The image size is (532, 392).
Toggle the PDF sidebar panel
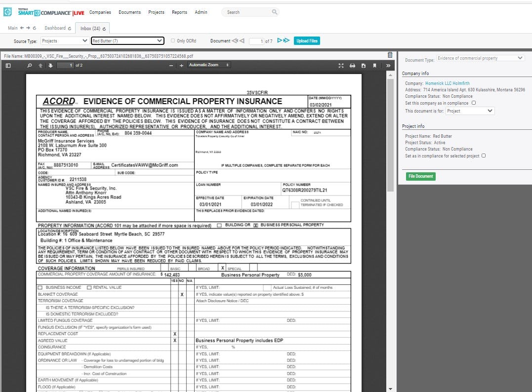tap(8, 65)
